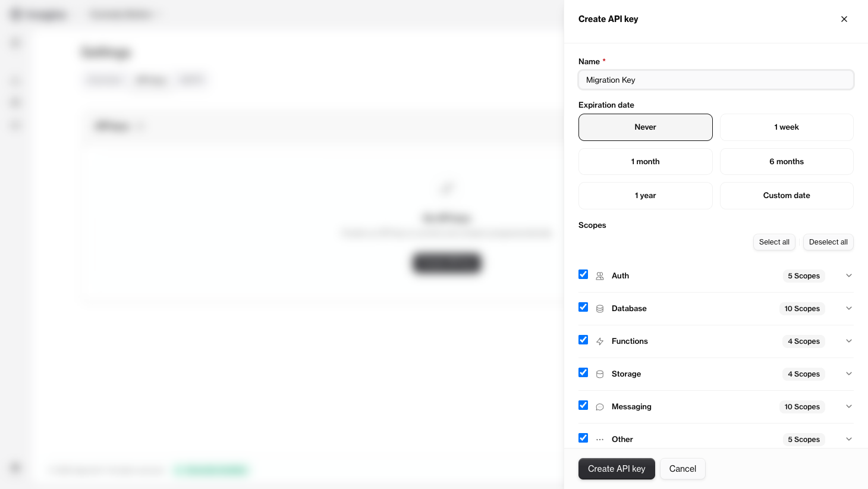Disable the Messaging scopes checkbox

pyautogui.click(x=583, y=405)
